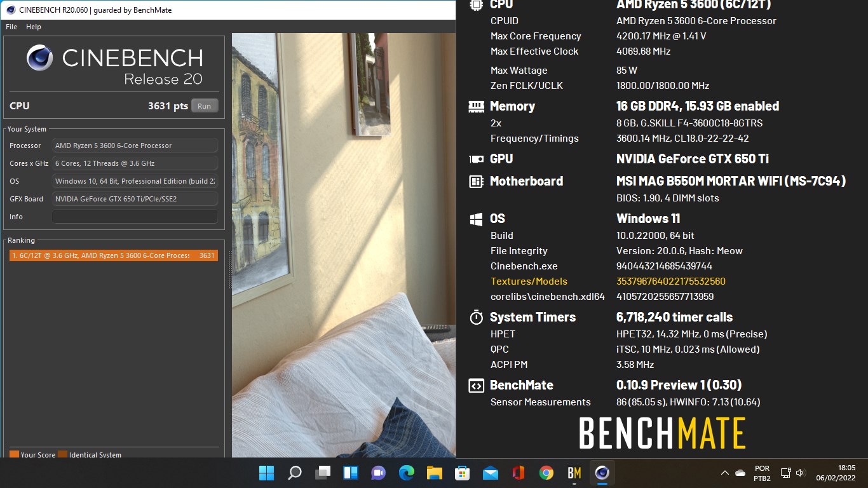Open the volume speaker tray icon
The image size is (868, 488).
pos(801,473)
